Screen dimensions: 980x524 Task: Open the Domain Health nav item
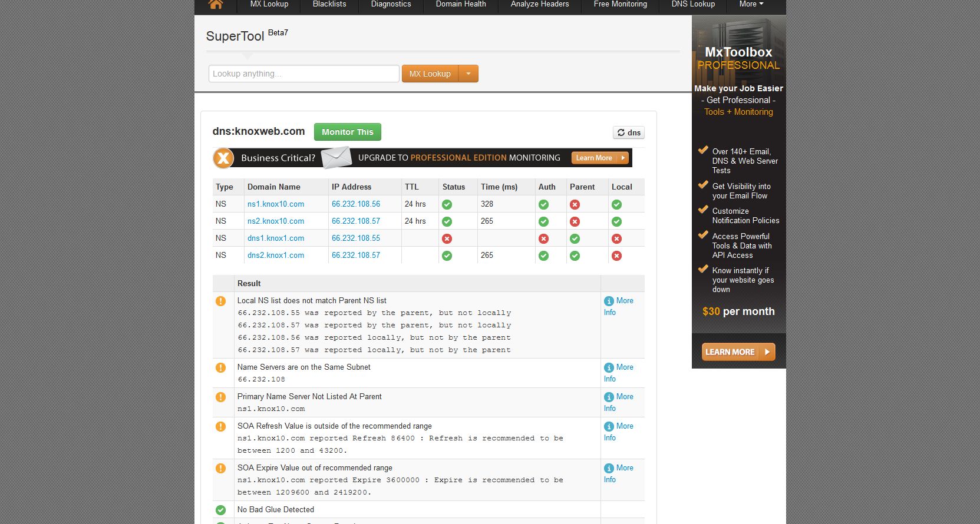461,4
